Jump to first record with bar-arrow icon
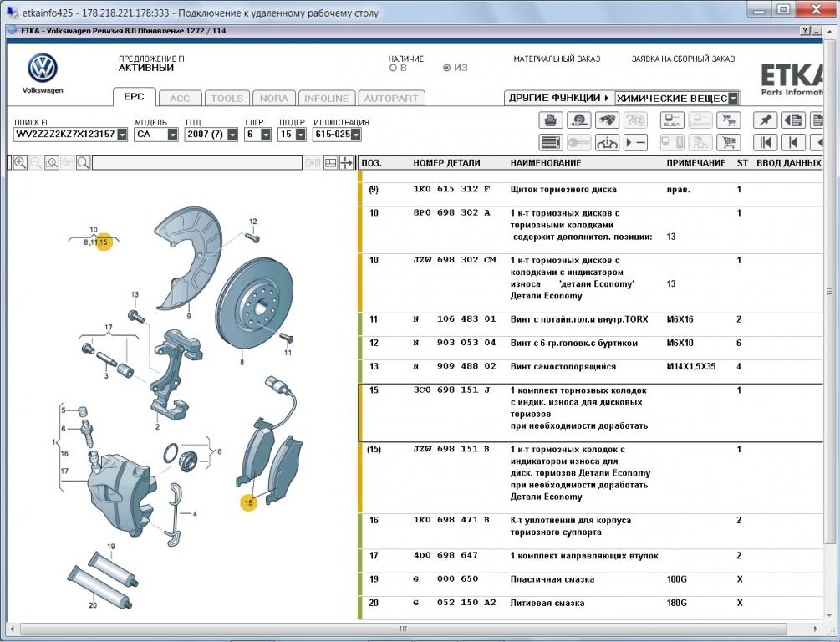Viewport: 840px width, 642px height. (765, 143)
